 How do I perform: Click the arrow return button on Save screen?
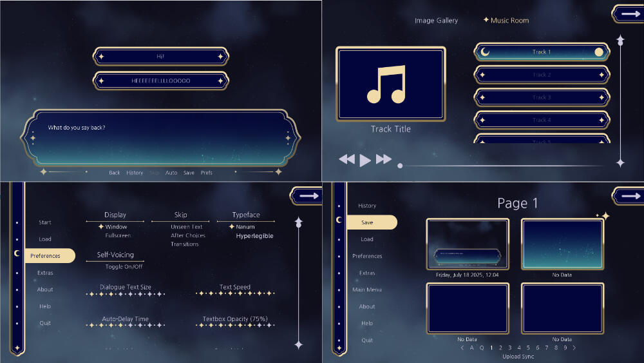click(629, 195)
